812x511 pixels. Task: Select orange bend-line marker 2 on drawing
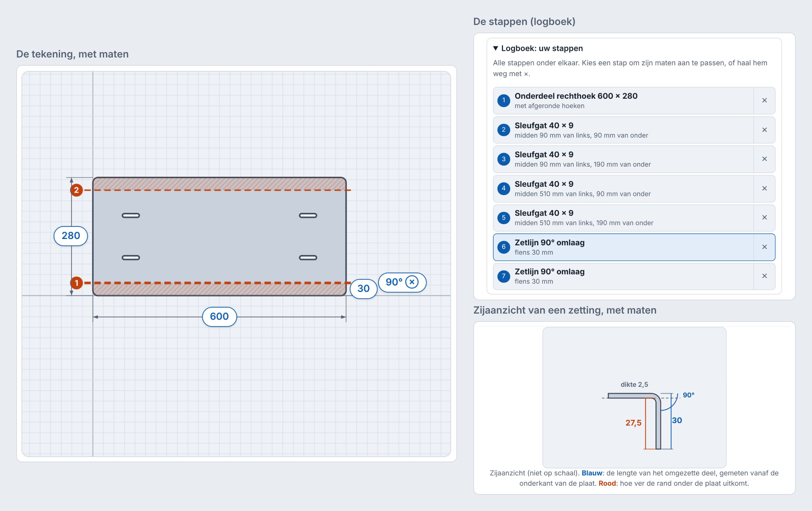tap(77, 190)
